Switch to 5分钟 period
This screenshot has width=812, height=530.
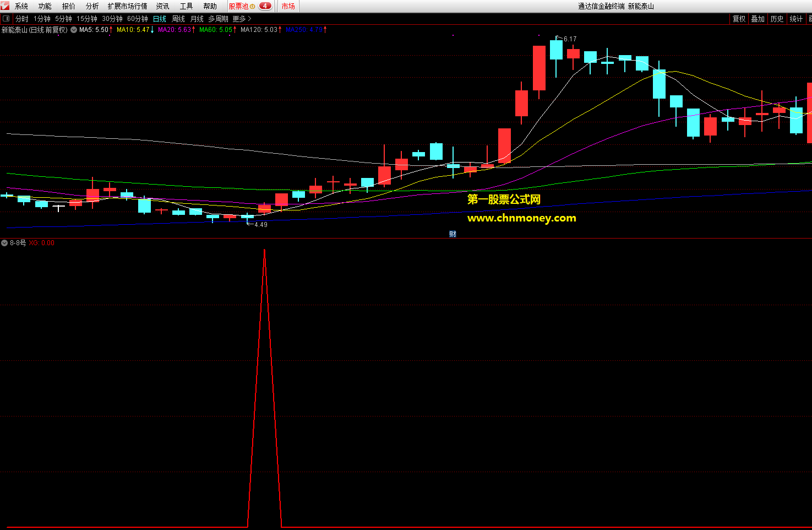(x=63, y=19)
